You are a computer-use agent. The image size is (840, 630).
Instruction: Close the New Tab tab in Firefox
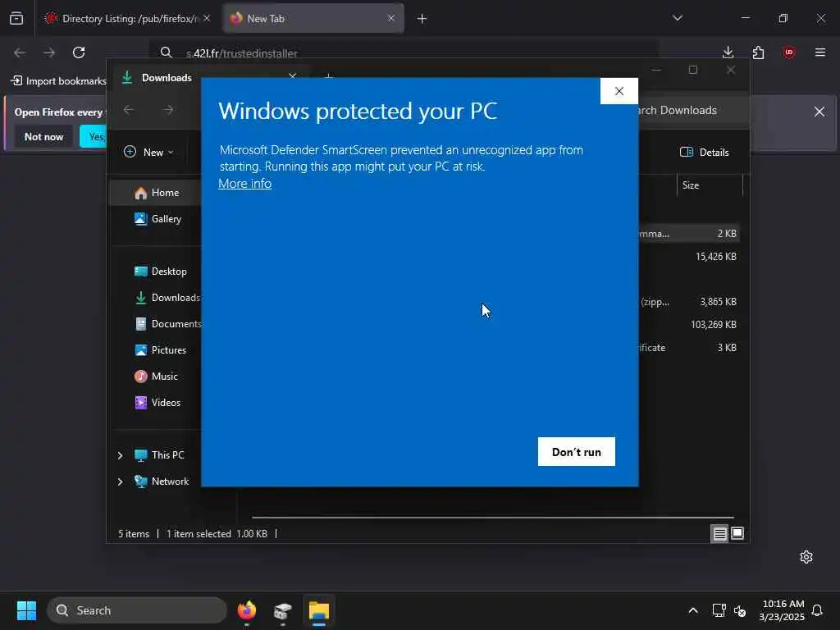coord(391,18)
